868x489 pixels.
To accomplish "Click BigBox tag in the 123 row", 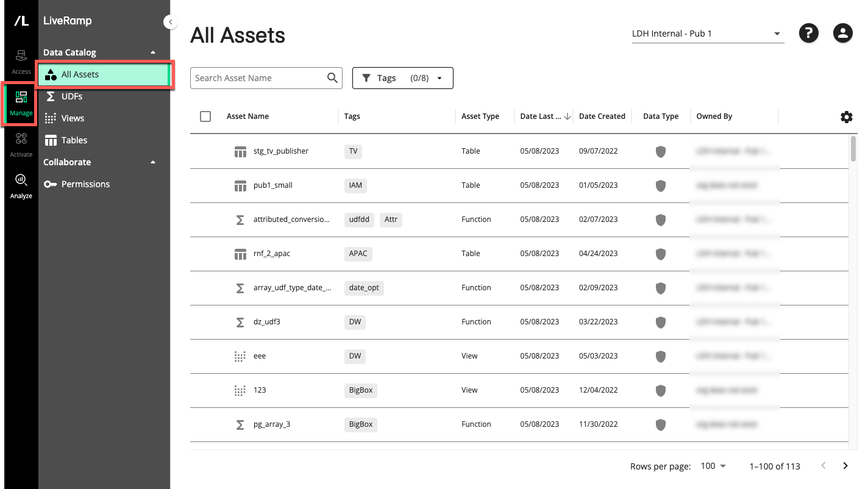I will [x=361, y=390].
